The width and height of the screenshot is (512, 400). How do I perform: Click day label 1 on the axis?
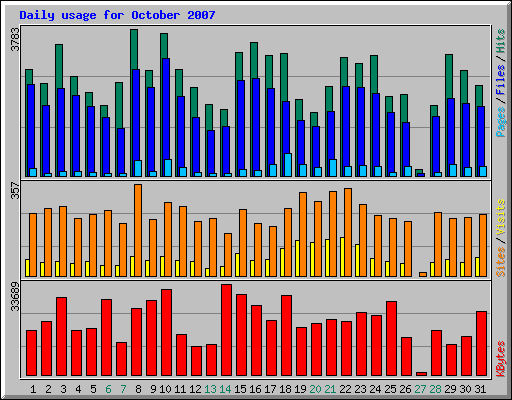pyautogui.click(x=33, y=389)
